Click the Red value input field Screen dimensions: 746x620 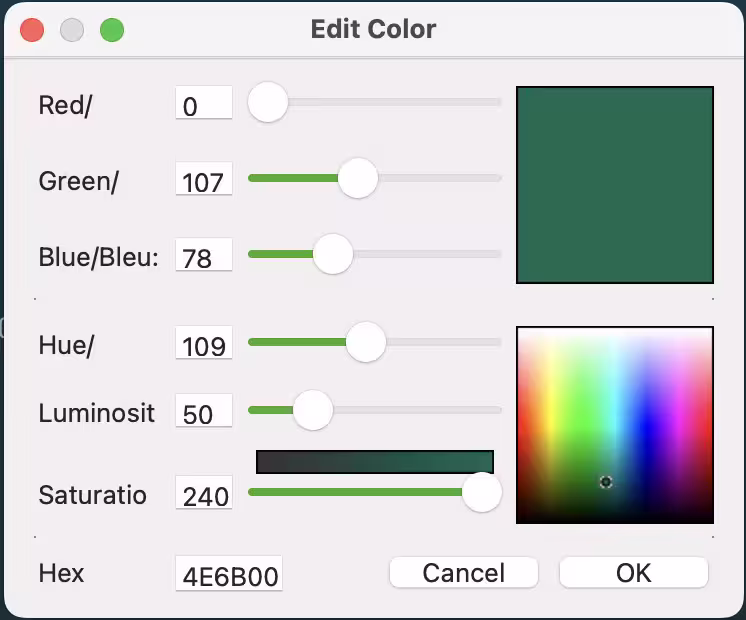[204, 103]
